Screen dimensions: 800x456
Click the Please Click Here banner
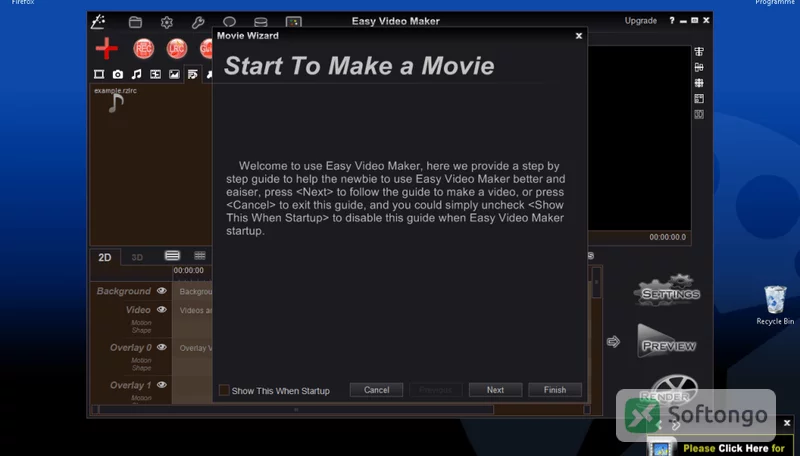[733, 448]
